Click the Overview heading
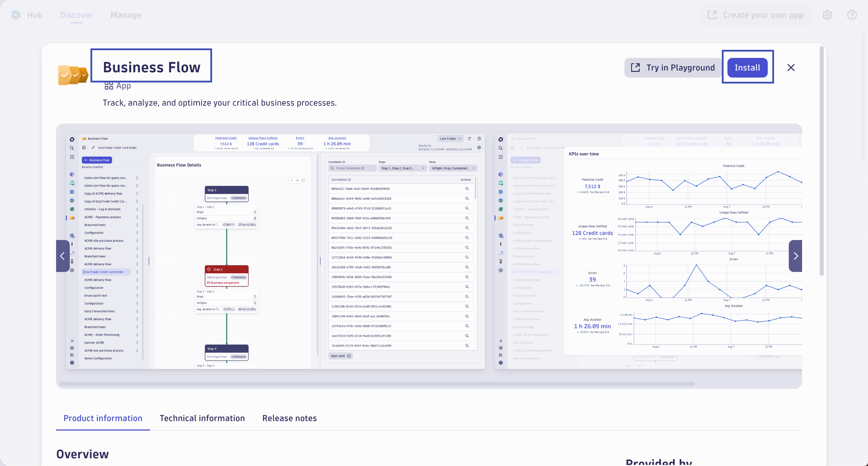Image resolution: width=868 pixels, height=466 pixels. point(83,454)
